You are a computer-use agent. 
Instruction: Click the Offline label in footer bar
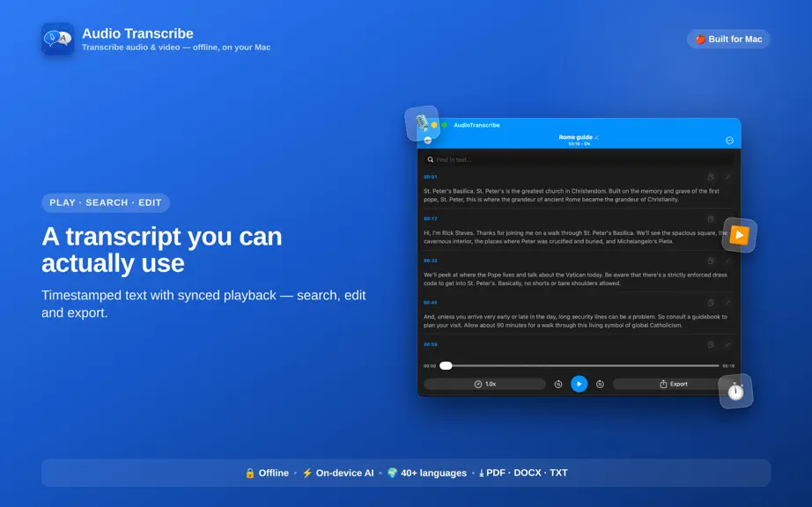pyautogui.click(x=267, y=473)
